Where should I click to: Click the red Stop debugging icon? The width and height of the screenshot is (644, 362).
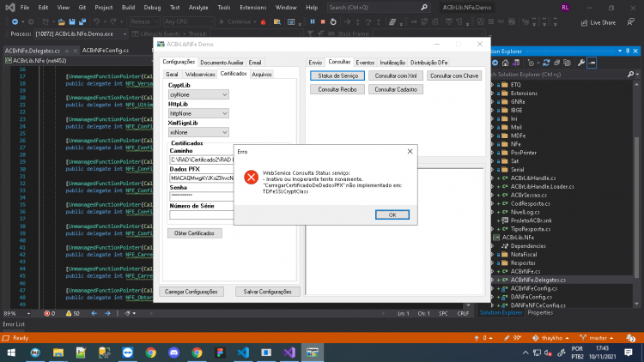pyautogui.click(x=323, y=21)
